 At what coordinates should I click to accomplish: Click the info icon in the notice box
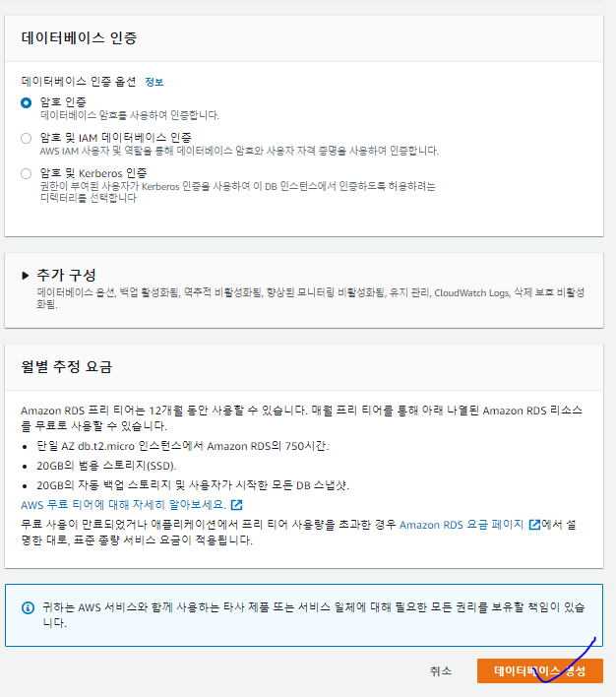coord(28,607)
